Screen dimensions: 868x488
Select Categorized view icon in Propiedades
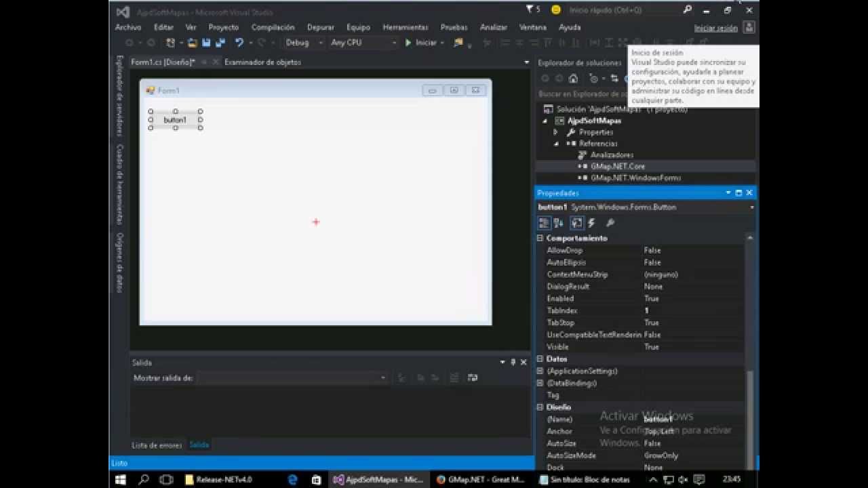544,223
